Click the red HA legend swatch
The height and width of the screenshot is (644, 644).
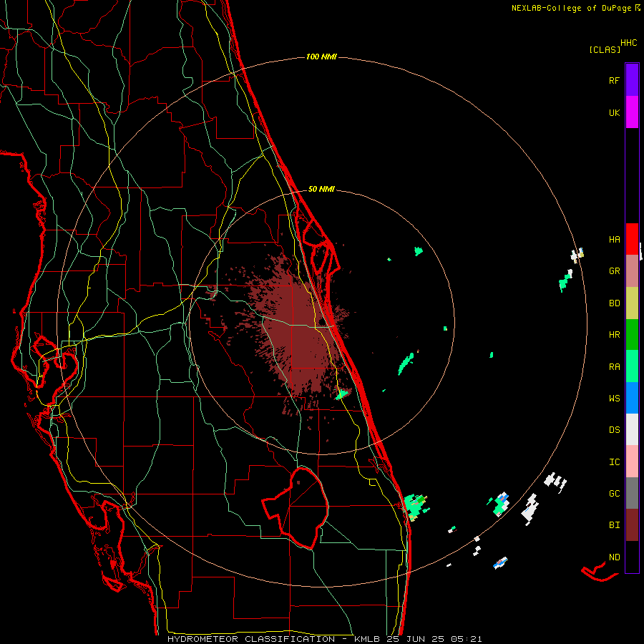pyautogui.click(x=632, y=239)
